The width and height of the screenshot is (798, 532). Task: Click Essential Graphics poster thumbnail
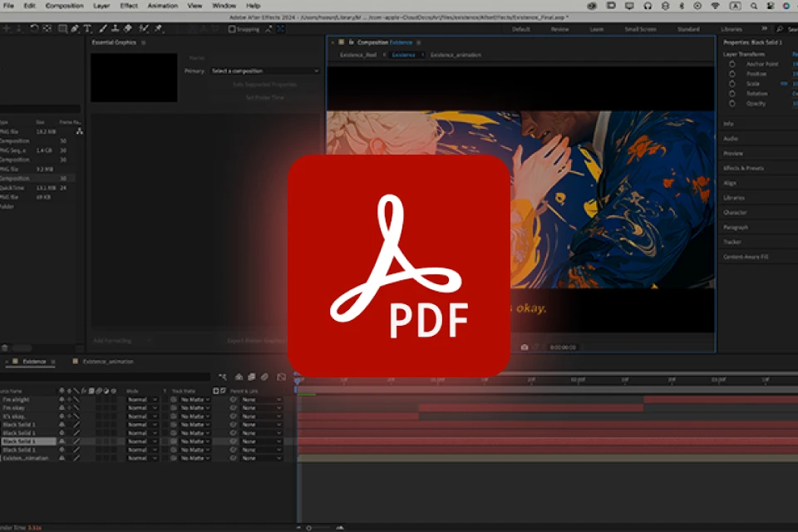click(134, 78)
